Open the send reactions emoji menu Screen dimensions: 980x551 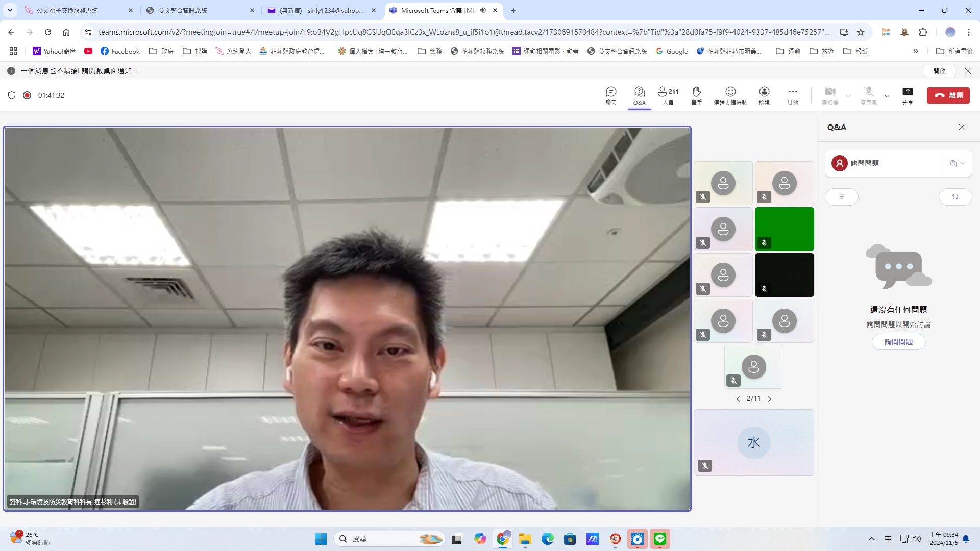pyautogui.click(x=730, y=95)
